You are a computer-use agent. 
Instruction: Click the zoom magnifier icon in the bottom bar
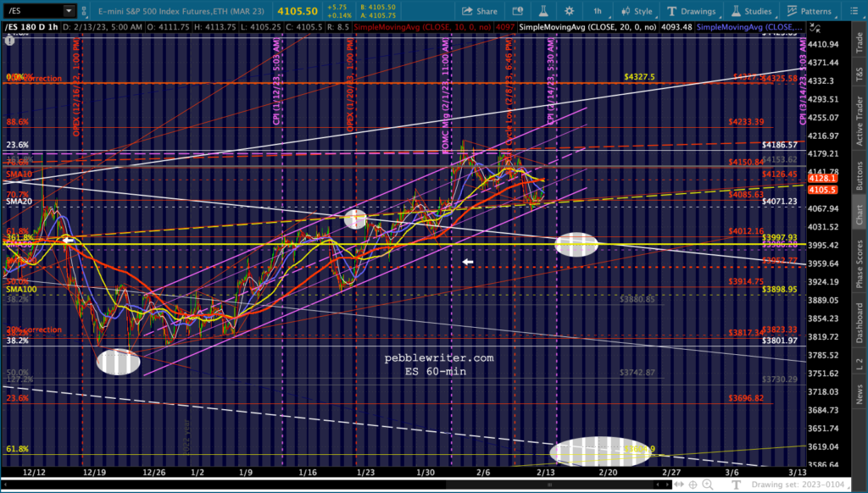point(708,485)
